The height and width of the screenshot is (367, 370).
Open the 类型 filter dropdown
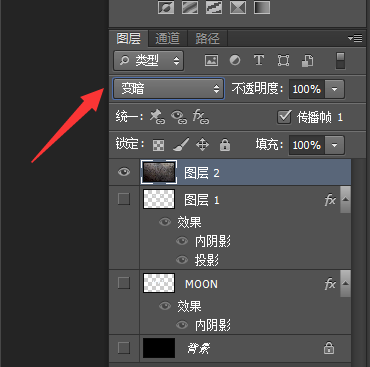(149, 61)
